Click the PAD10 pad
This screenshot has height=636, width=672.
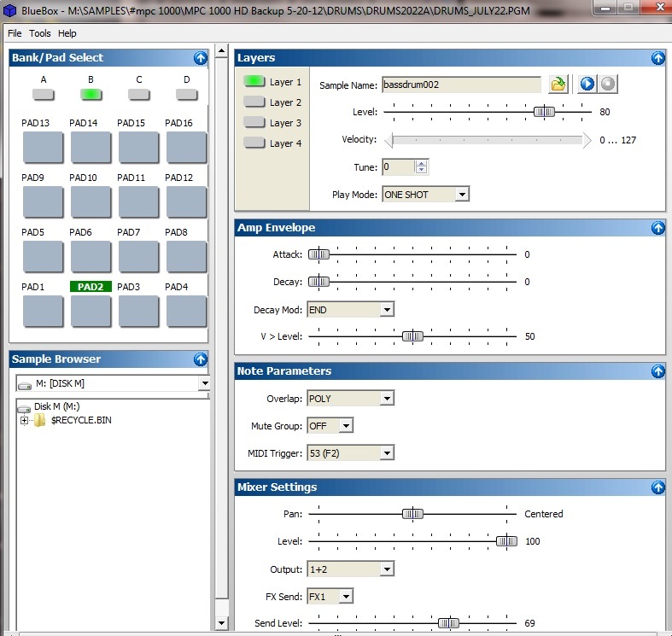pos(91,202)
